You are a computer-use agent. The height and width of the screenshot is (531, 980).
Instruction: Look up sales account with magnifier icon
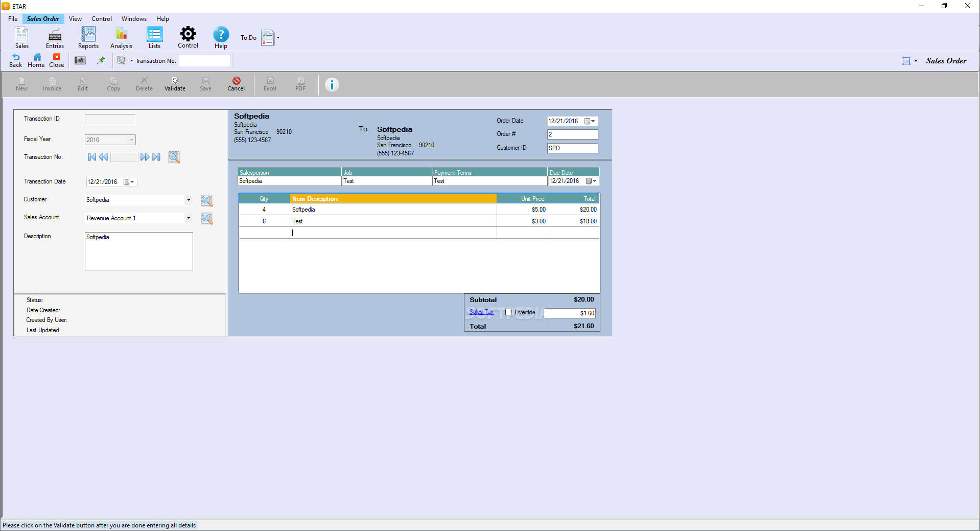(207, 218)
